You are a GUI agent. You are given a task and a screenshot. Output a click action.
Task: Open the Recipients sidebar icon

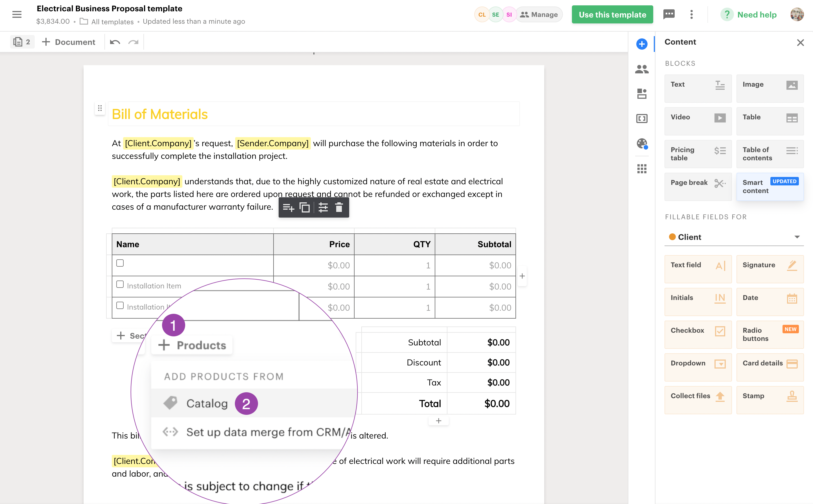point(642,69)
